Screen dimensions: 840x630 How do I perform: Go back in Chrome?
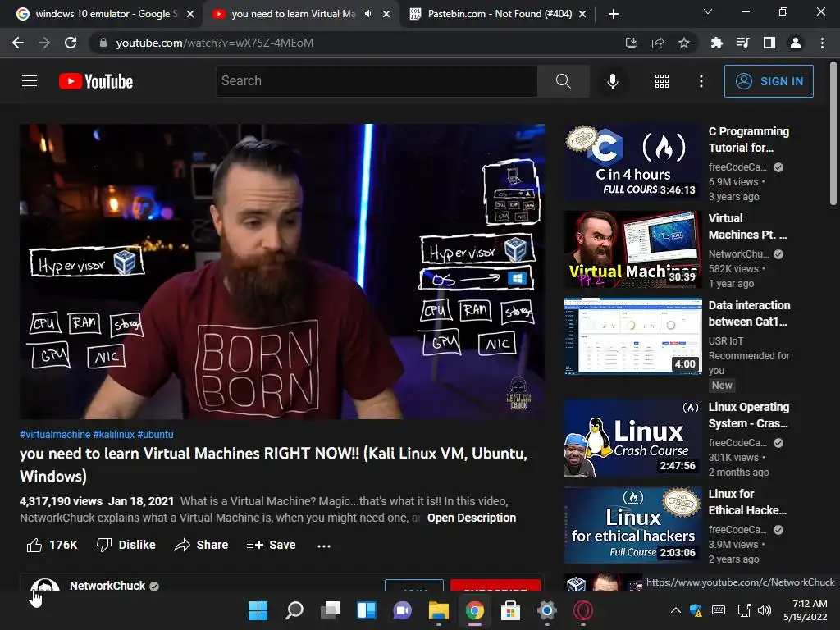pos(18,43)
